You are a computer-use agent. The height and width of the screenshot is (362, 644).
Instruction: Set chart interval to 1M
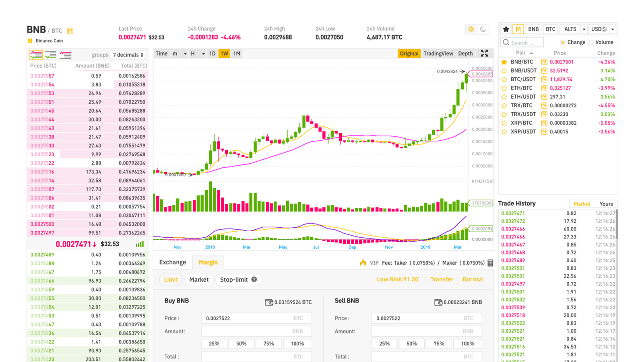(237, 53)
